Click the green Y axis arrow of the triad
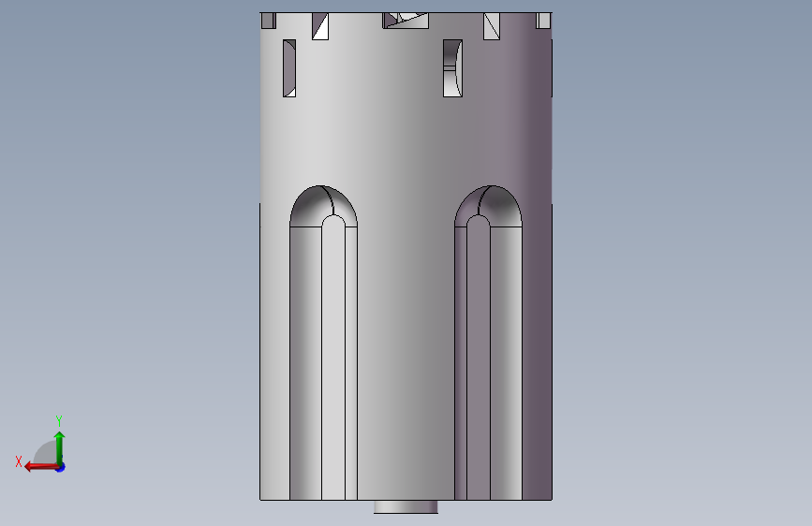The image size is (812, 526). [x=60, y=447]
